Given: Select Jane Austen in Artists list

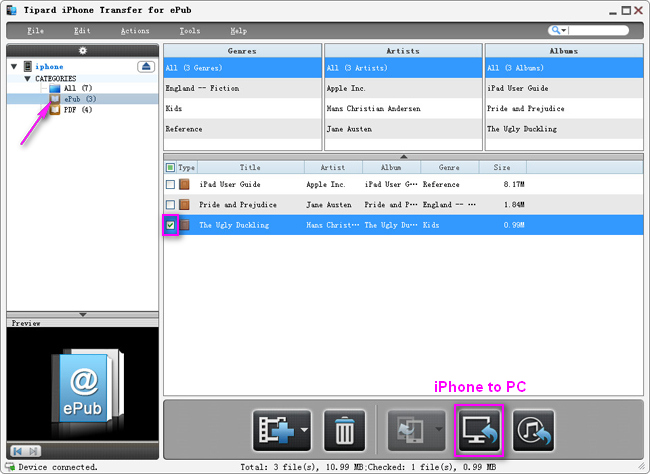Looking at the screenshot, I should (403, 129).
